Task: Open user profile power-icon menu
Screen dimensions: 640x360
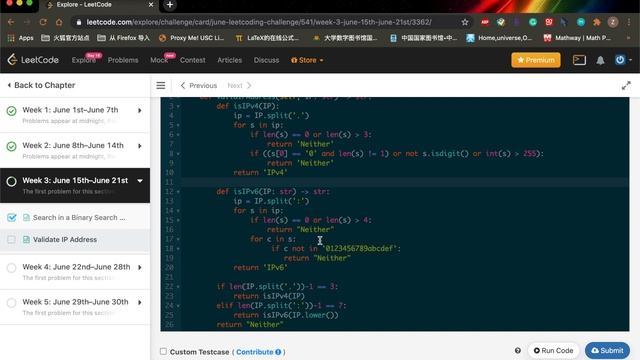Action: tap(623, 60)
